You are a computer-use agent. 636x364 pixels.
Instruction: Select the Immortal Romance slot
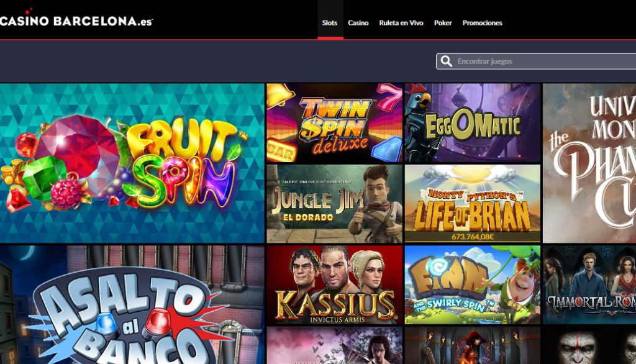click(x=589, y=284)
